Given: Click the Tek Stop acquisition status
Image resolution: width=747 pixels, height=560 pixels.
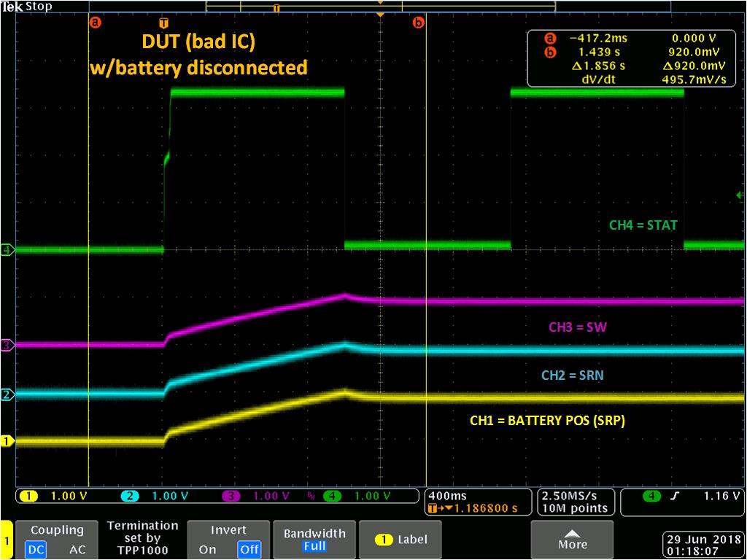Looking at the screenshot, I should (26, 7).
